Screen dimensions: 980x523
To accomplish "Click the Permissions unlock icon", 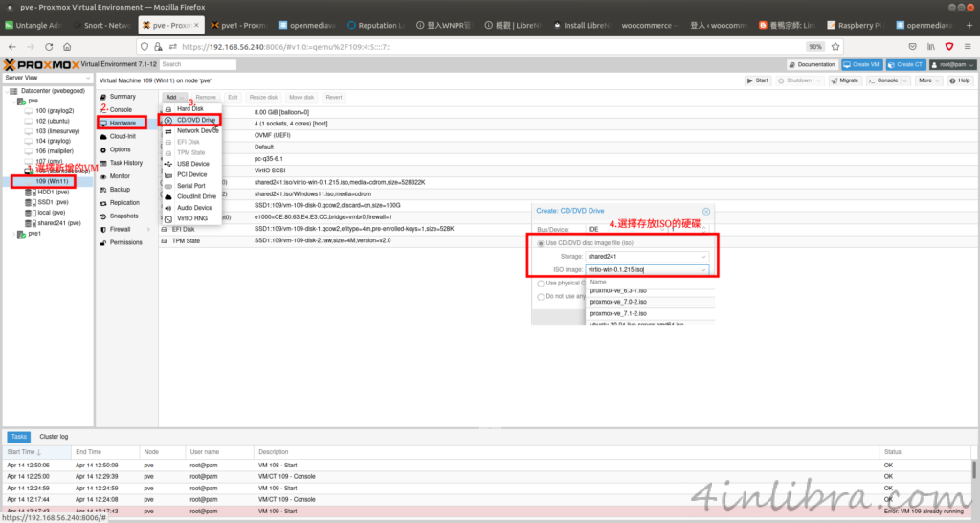I will click(x=103, y=242).
